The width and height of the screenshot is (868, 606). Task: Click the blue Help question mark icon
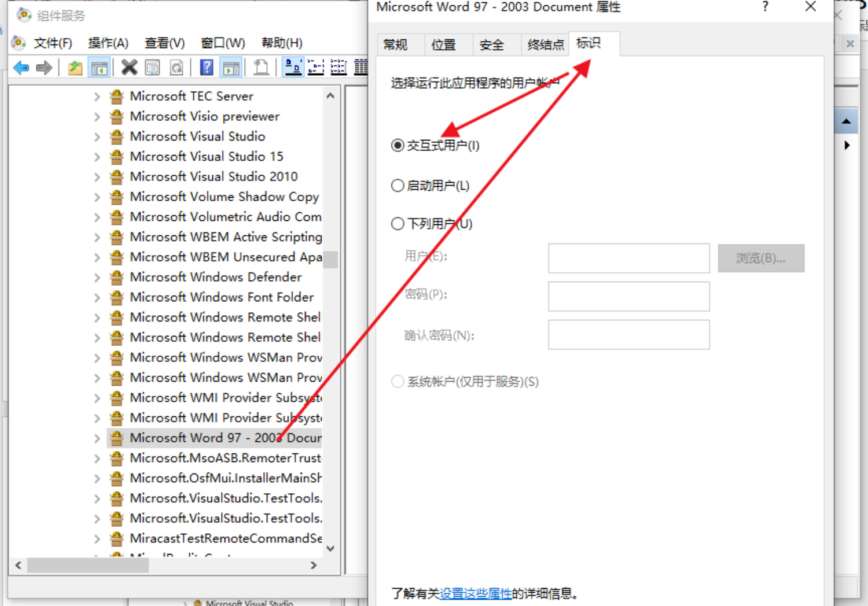[x=207, y=68]
